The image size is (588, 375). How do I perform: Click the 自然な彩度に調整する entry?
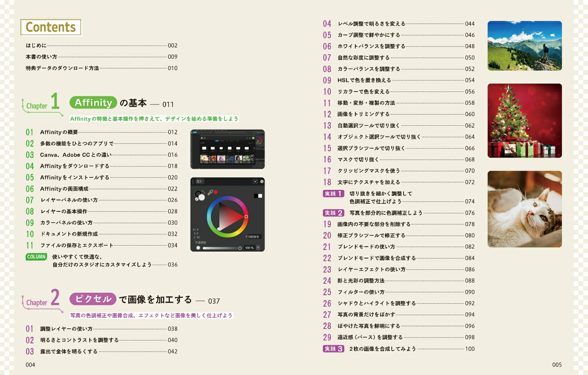click(x=399, y=58)
